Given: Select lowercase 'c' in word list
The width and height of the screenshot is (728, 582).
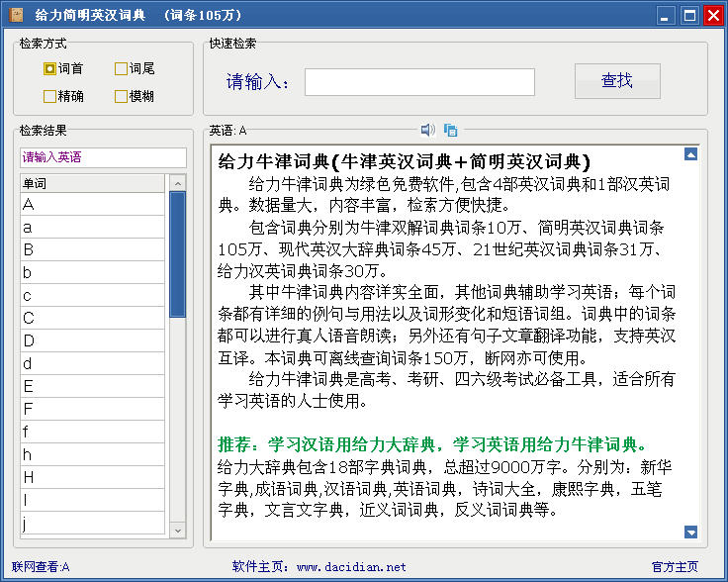Looking at the screenshot, I should pos(92,295).
